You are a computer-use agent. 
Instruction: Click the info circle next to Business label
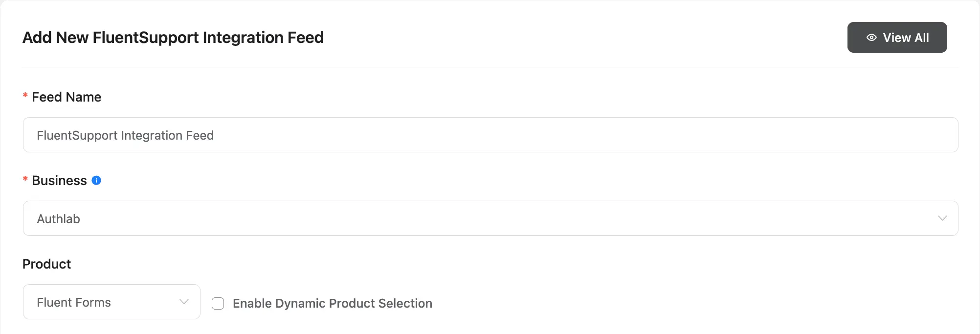click(x=96, y=180)
